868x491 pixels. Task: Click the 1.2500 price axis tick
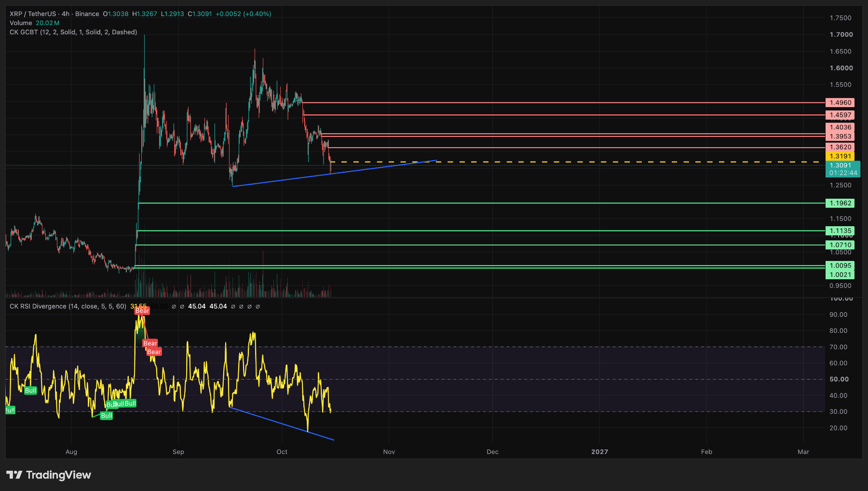coord(841,185)
